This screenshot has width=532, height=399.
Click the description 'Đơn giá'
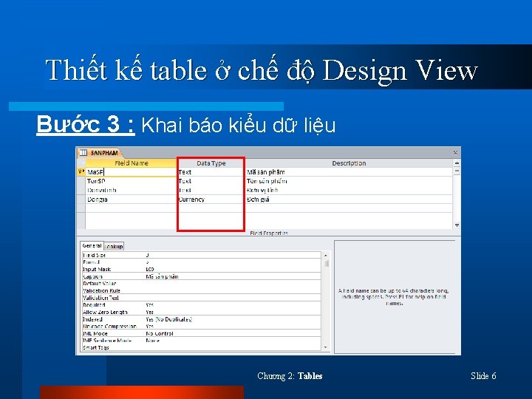pyautogui.click(x=258, y=199)
